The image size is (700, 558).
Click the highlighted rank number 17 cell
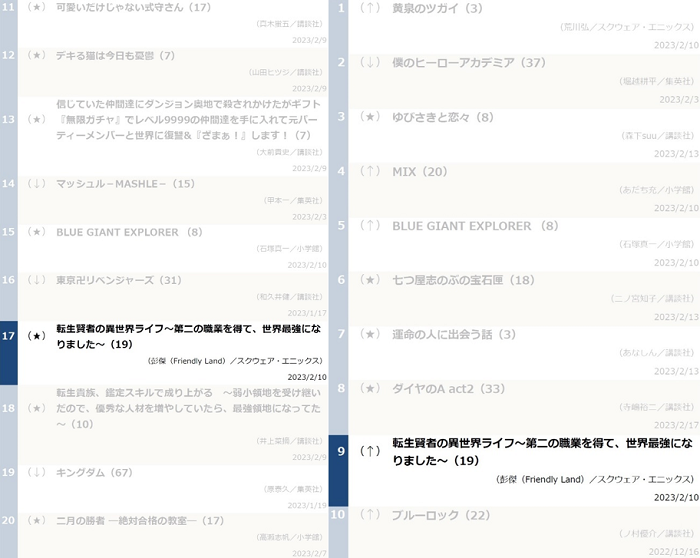8,353
